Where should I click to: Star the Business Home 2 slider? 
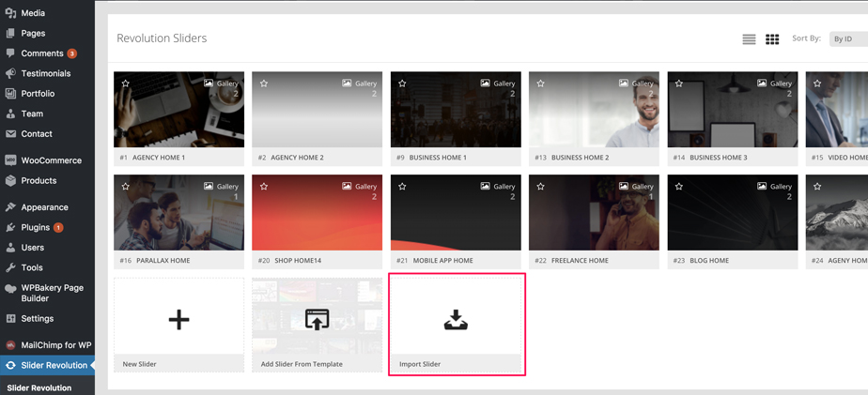(541, 84)
